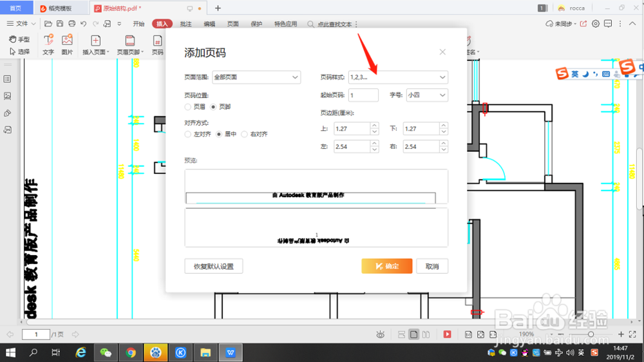Viewport: 644px width, 362px height.
Task: Open 未同步 sync status dropdown
Action: pyautogui.click(x=561, y=24)
